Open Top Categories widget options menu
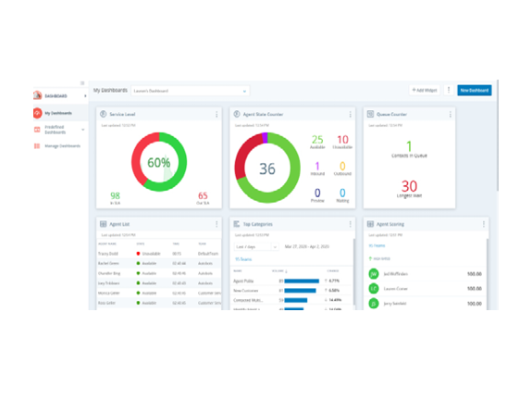 coord(350,224)
